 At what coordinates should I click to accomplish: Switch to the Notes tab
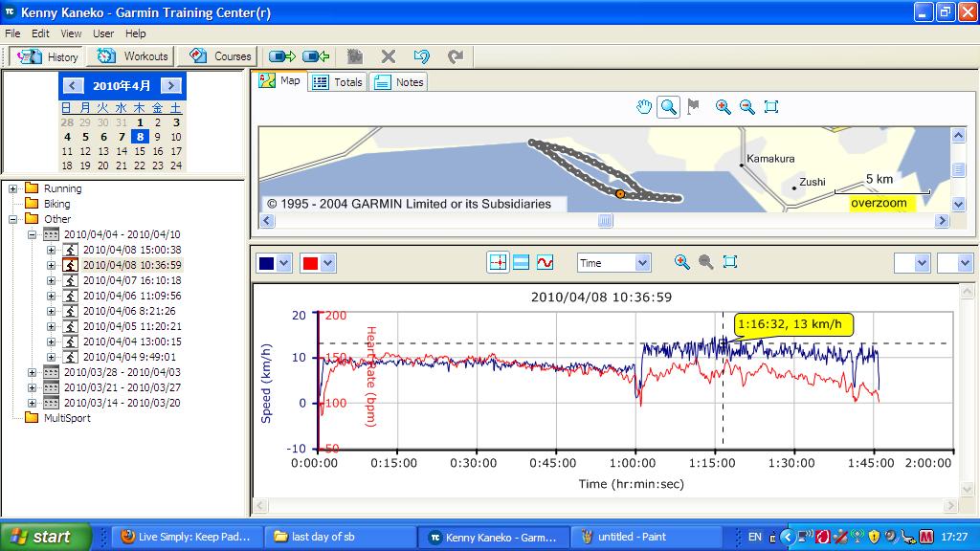[399, 82]
